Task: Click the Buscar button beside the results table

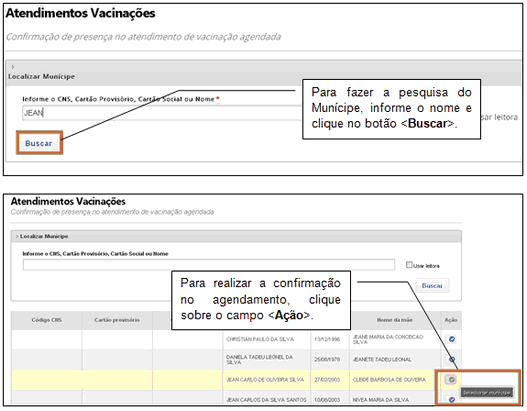Action: tap(432, 286)
